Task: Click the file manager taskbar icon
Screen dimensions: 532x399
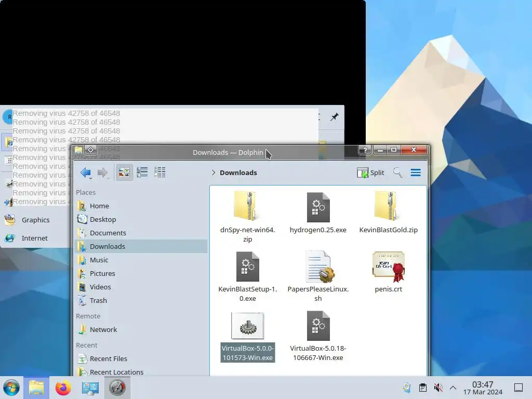Action: (x=36, y=388)
